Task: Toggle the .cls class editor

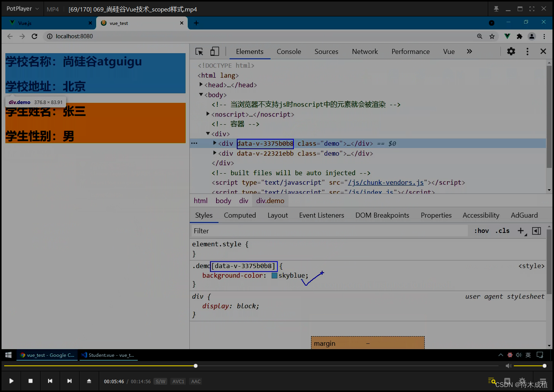Action: 502,231
